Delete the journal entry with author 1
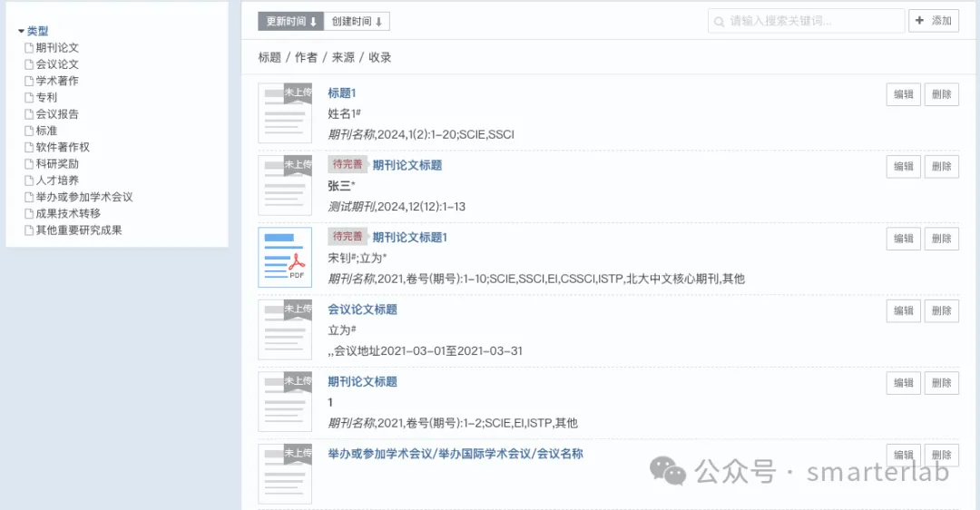The height and width of the screenshot is (510, 980). [942, 383]
